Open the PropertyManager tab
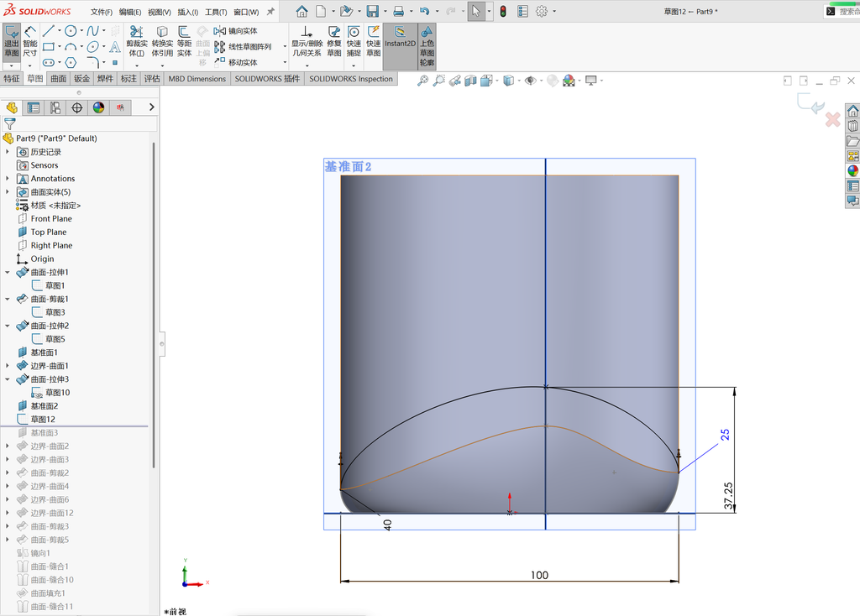The width and height of the screenshot is (860, 616). 33,107
